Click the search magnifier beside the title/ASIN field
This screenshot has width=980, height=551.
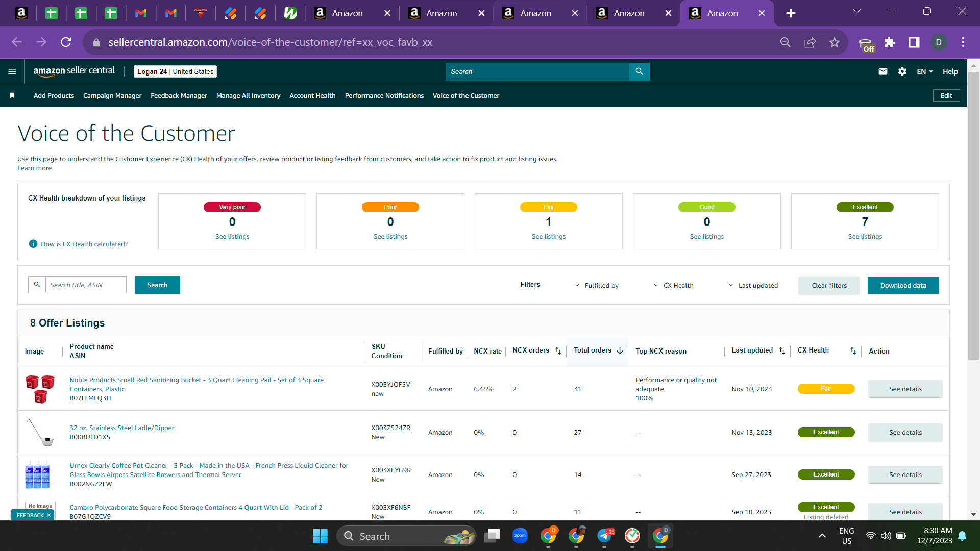point(37,285)
